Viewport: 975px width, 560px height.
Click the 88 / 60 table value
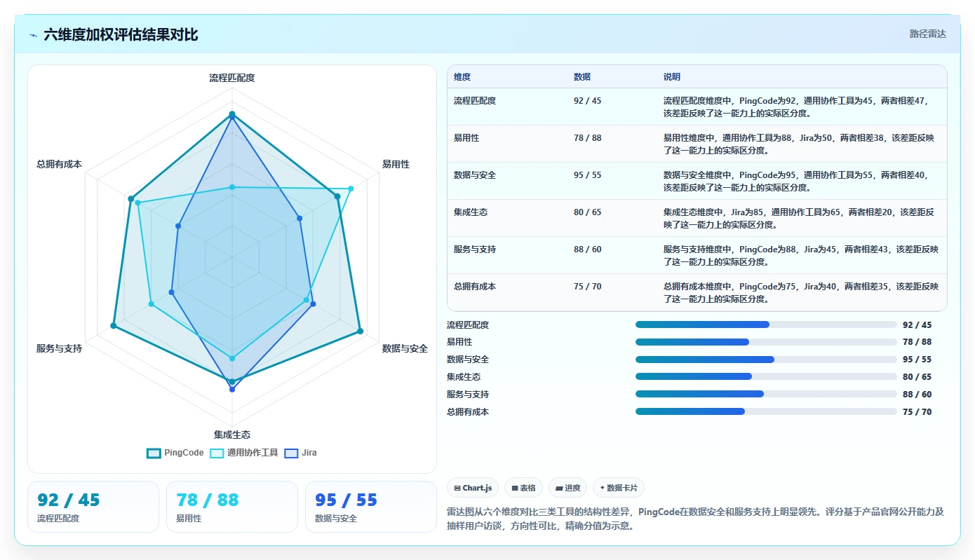(587, 250)
